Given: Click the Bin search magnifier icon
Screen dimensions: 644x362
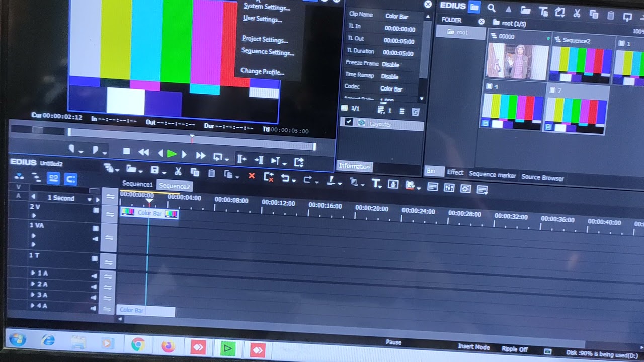Looking at the screenshot, I should 492,8.
